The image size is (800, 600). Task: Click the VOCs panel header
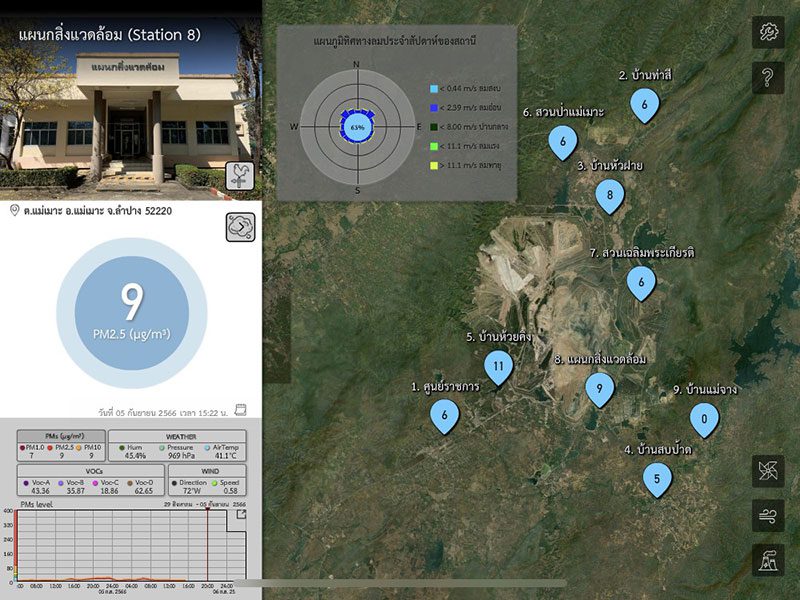[92, 471]
